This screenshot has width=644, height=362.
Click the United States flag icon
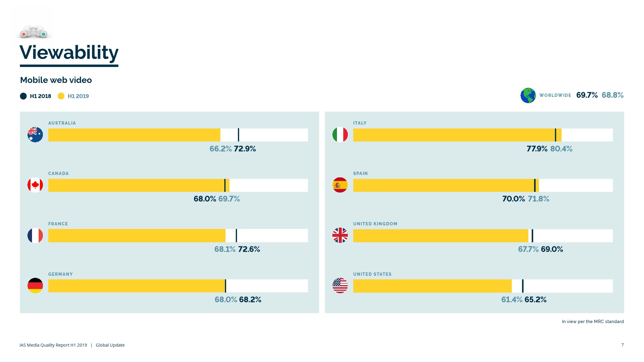click(x=340, y=285)
